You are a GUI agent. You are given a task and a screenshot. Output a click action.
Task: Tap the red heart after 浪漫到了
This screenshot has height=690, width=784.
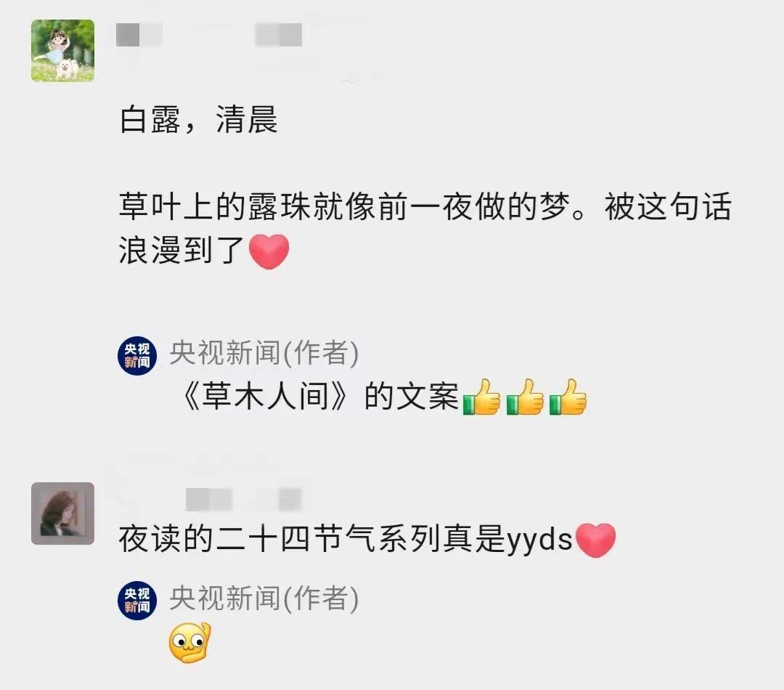[269, 251]
